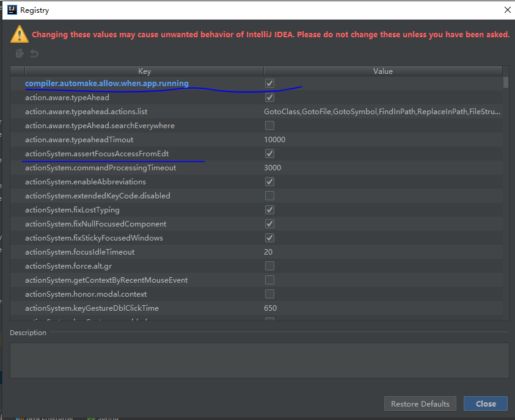Click the revert to default icon
This screenshot has height=420, width=515.
point(34,53)
